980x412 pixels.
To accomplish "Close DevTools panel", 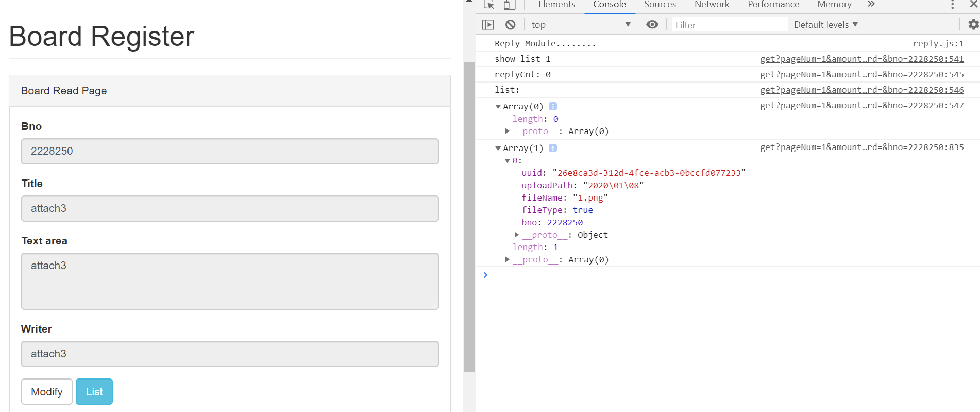I will (973, 4).
